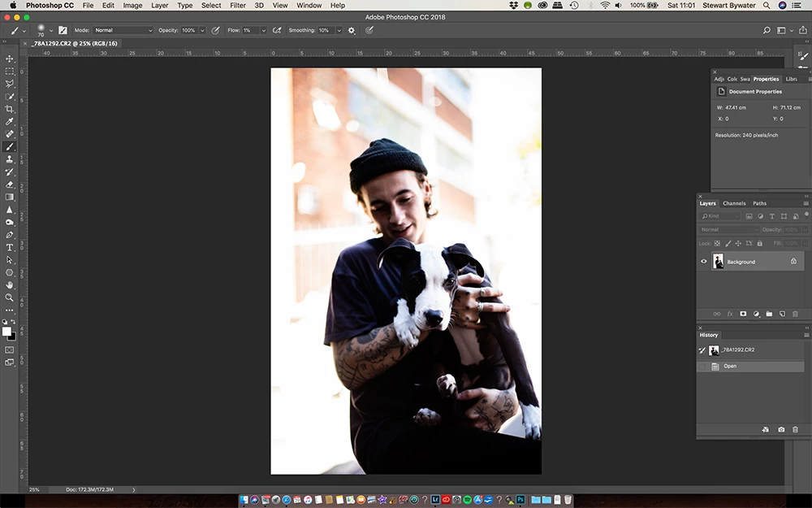The width and height of the screenshot is (812, 508).
Task: Enable airbrush-style build-up effects
Action: pyautogui.click(x=277, y=30)
